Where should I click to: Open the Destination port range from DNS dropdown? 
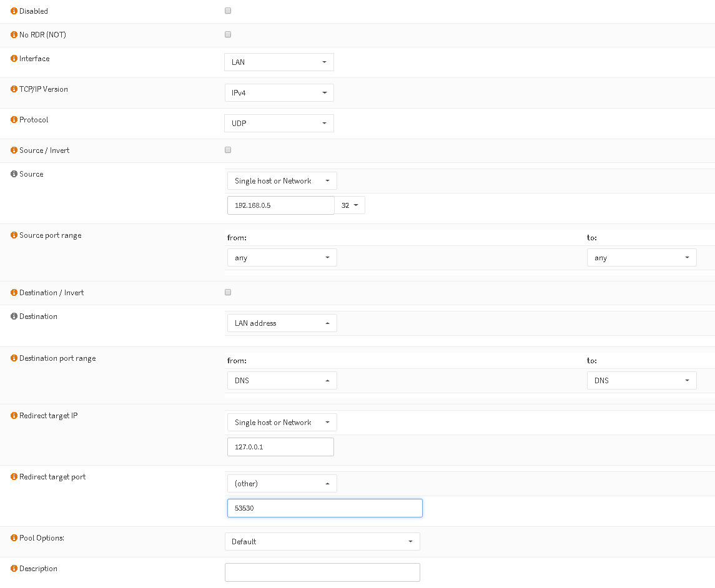(x=282, y=381)
